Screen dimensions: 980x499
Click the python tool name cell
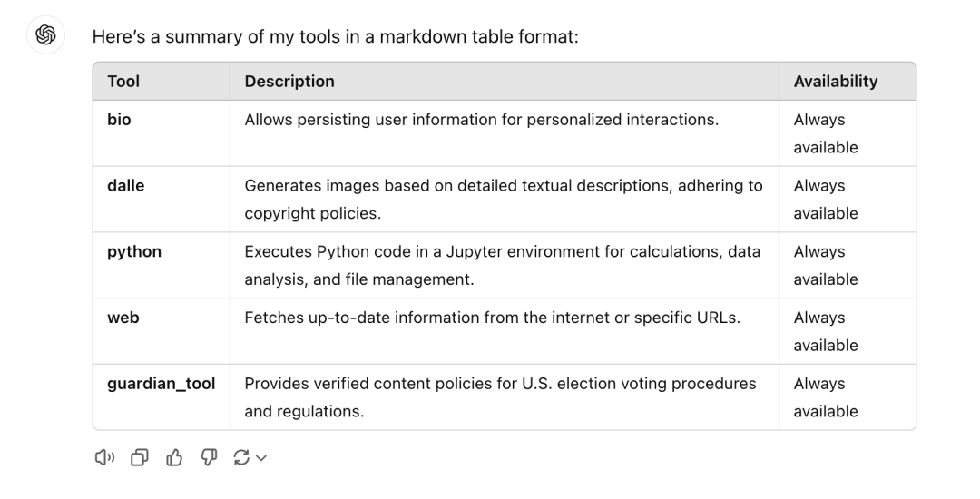click(134, 251)
